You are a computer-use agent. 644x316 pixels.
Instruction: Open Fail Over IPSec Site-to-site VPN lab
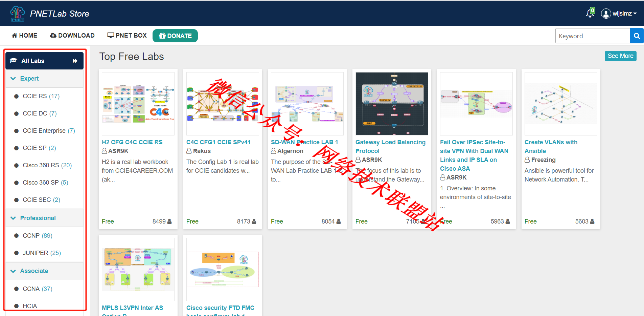474,155
